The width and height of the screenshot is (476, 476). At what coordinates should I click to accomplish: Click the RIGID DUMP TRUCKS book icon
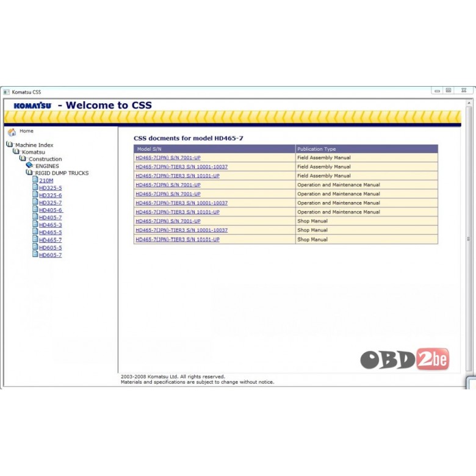[x=29, y=172]
